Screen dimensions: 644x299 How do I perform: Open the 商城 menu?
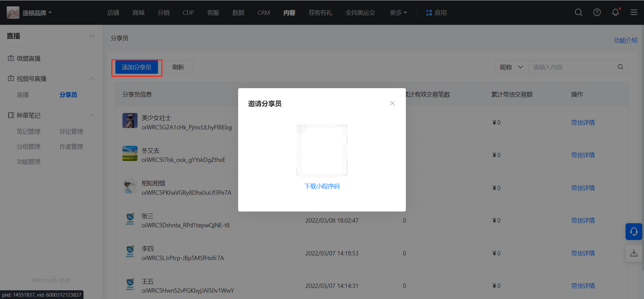pyautogui.click(x=139, y=13)
